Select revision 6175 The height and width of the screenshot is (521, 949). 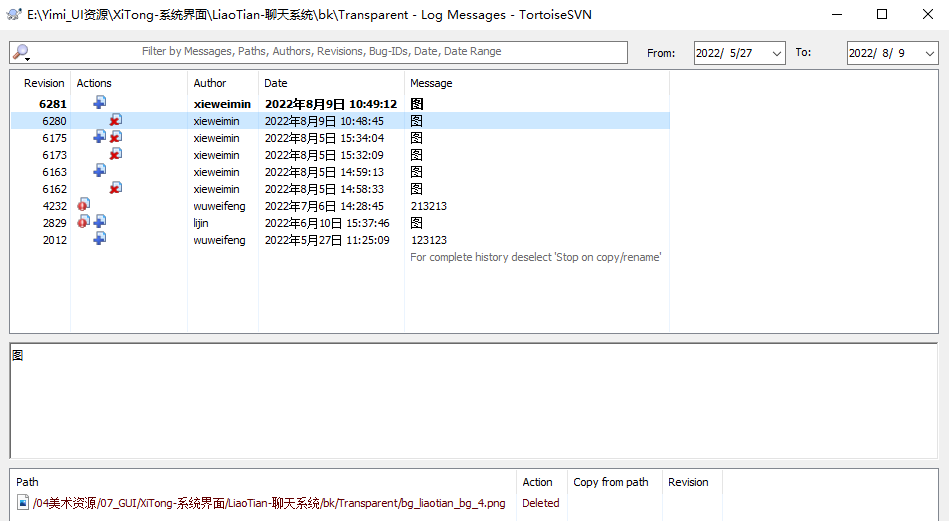coord(340,138)
